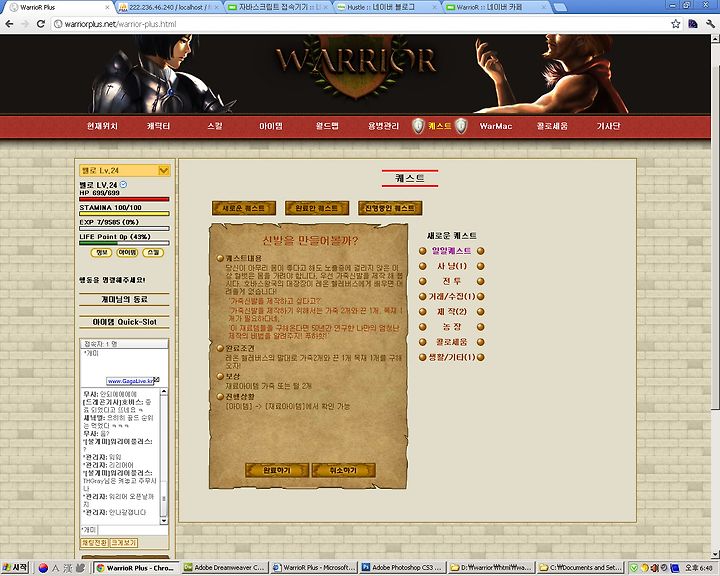
Task: Click the 진행중인 퀘스트 button
Action: [390, 208]
